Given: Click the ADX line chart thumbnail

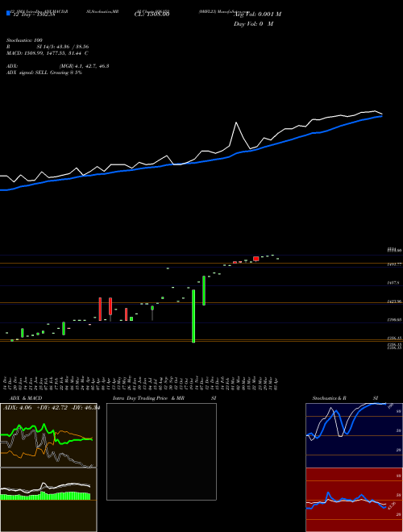Looking at the screenshot, I should [x=48, y=435].
